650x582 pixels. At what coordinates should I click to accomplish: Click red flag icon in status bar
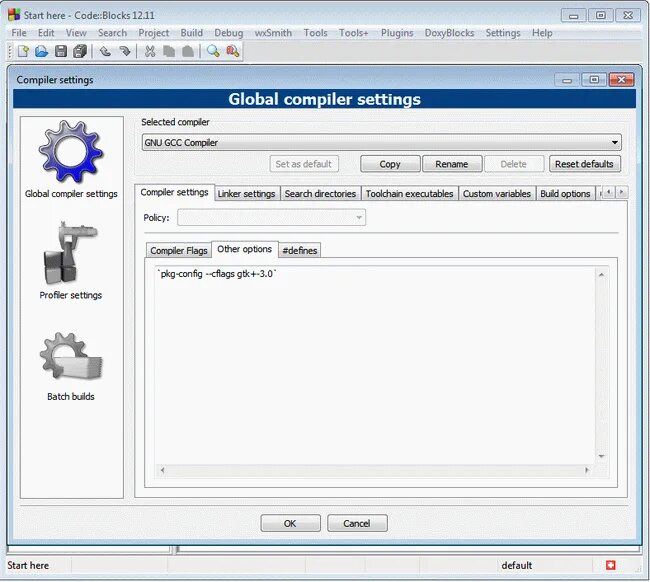click(610, 565)
